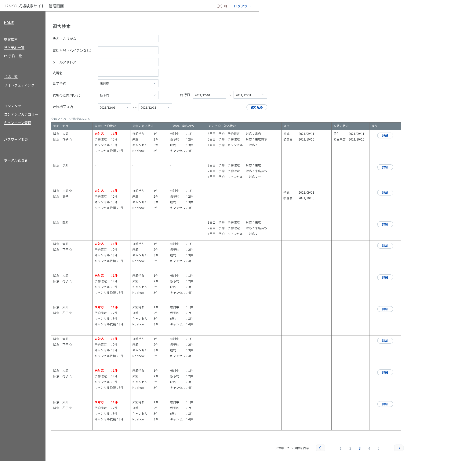Click the previous page arrow icon

[x=320, y=448]
